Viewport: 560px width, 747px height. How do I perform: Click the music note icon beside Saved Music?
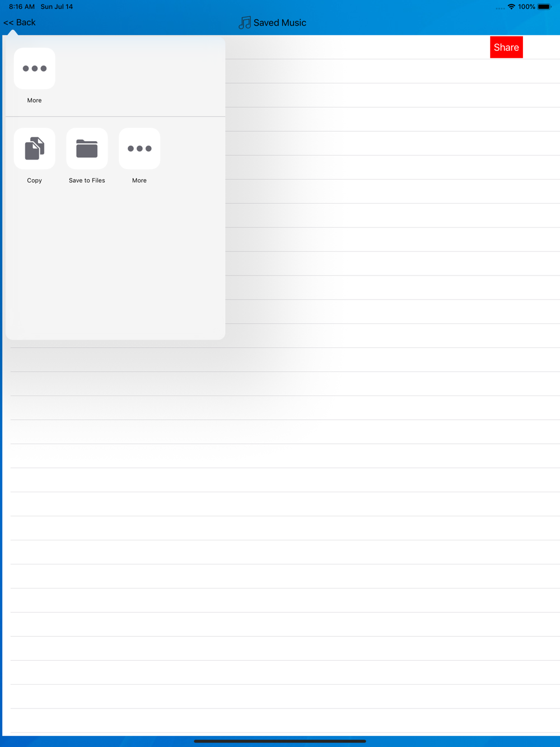245,23
